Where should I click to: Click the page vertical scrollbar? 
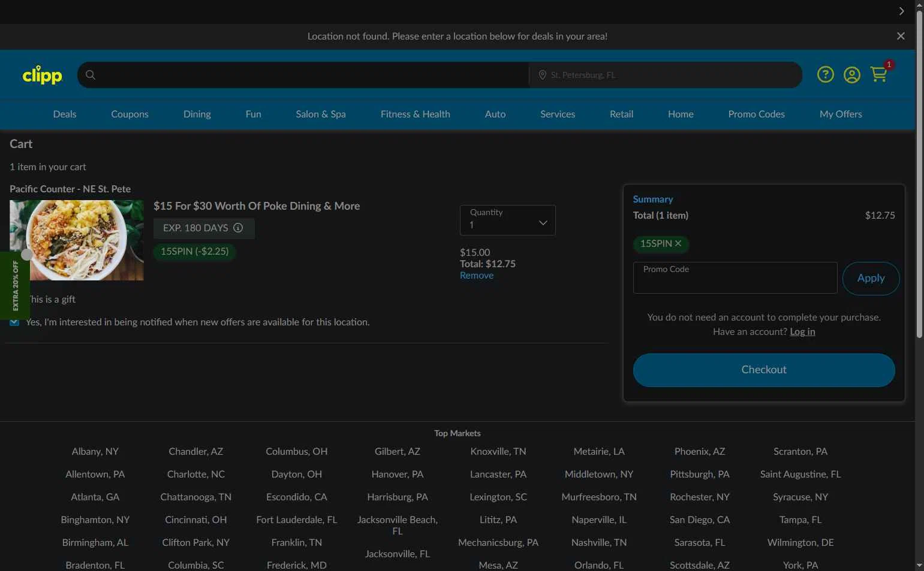919,174
